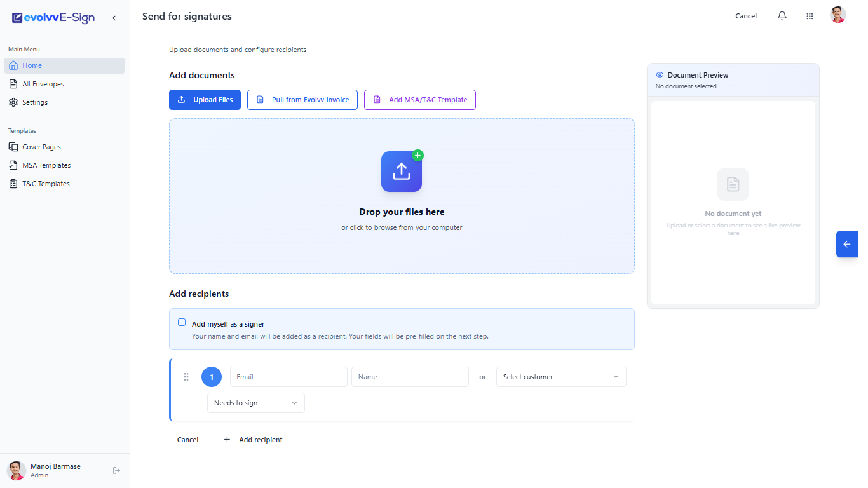
Task: Click the blue side panel arrow tab
Action: 847,244
